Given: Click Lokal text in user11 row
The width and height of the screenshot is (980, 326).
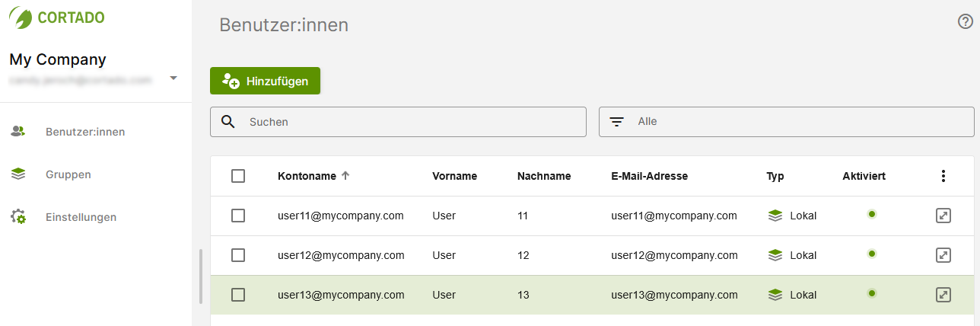Looking at the screenshot, I should pyautogui.click(x=803, y=216).
